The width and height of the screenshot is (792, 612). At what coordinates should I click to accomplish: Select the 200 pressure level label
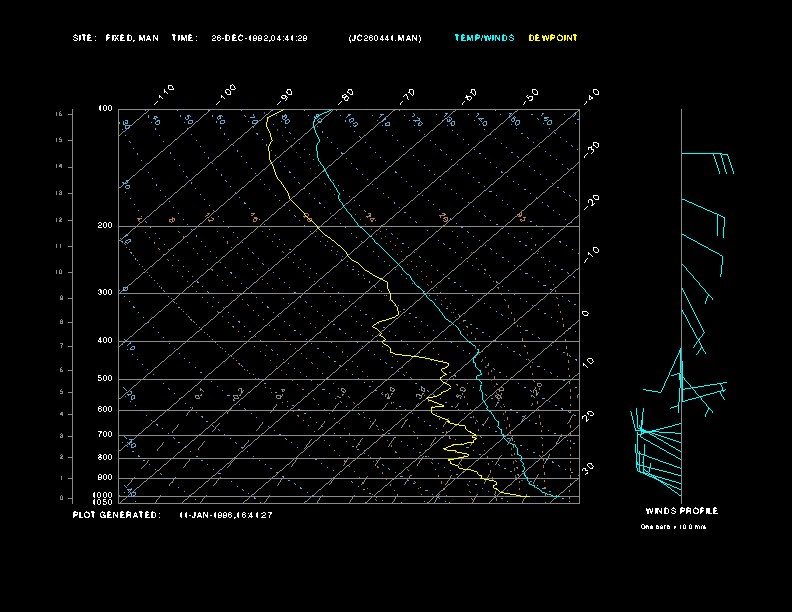105,226
